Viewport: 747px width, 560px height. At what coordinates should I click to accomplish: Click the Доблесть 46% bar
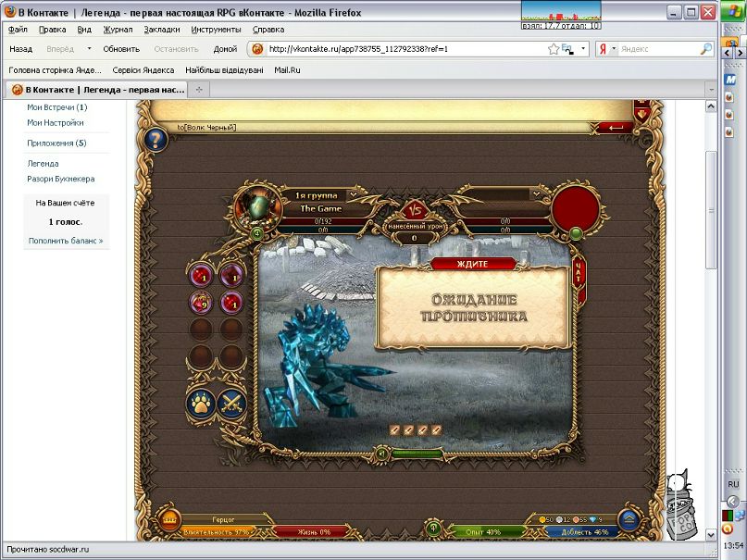[x=584, y=532]
